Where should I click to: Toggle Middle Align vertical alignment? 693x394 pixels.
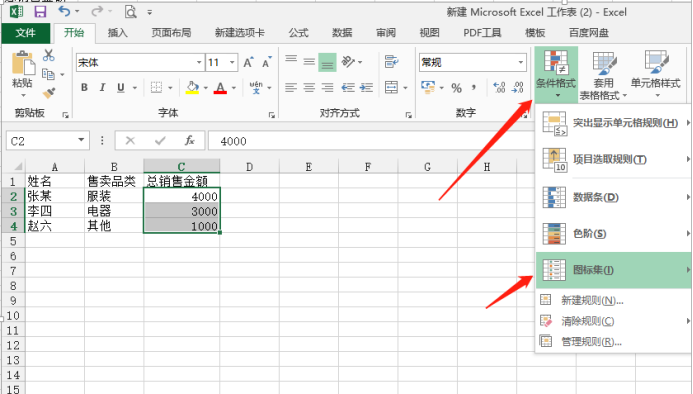309,62
